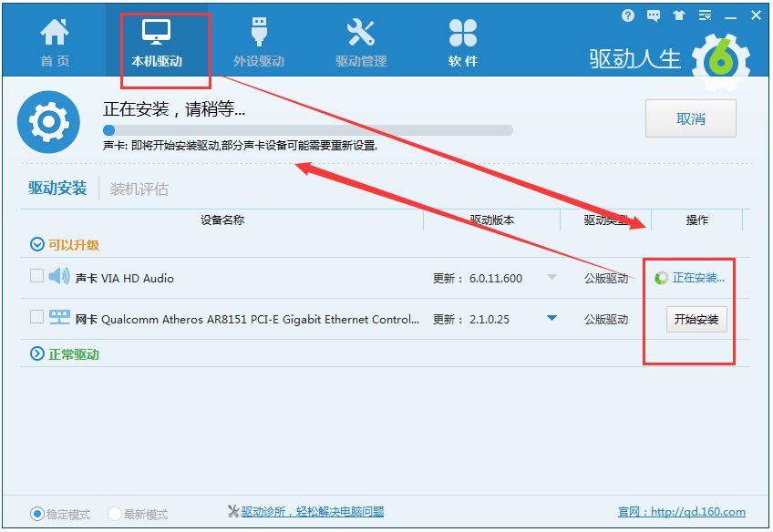
Task: Close the 驱动人生 window
Action: click(x=756, y=15)
